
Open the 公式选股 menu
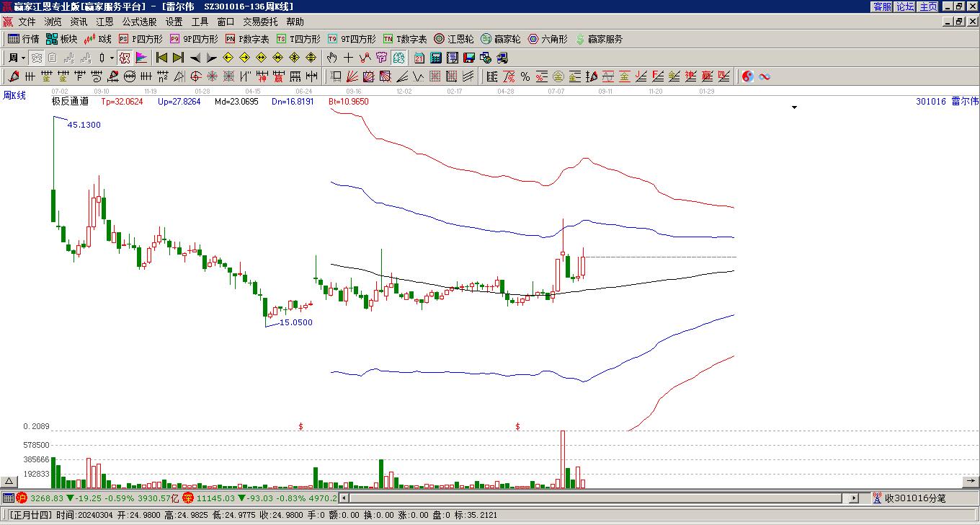[x=139, y=22]
